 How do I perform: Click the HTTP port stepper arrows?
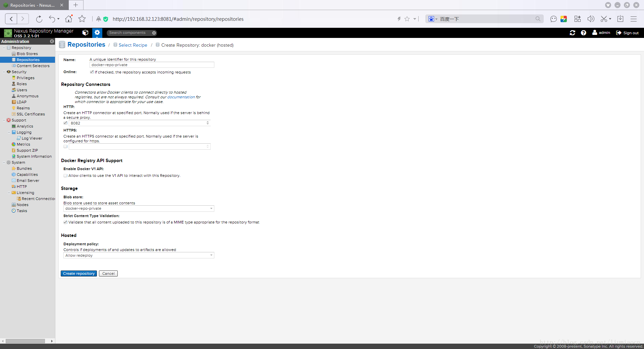tap(208, 123)
